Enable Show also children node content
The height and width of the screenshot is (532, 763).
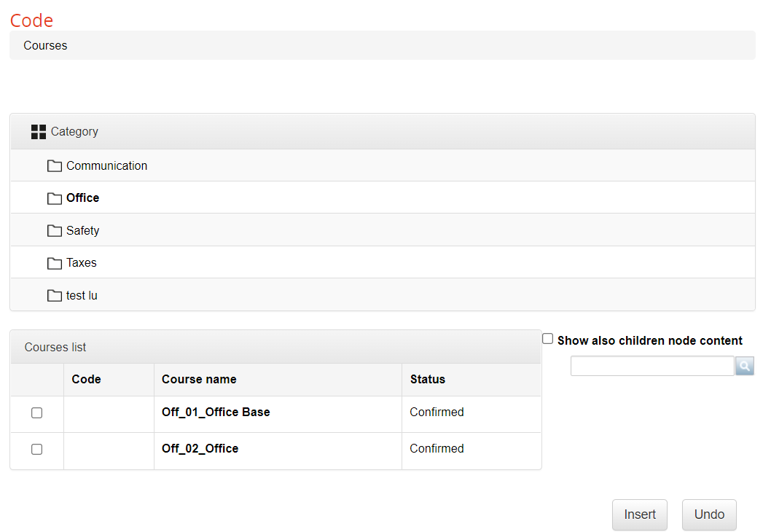click(548, 339)
